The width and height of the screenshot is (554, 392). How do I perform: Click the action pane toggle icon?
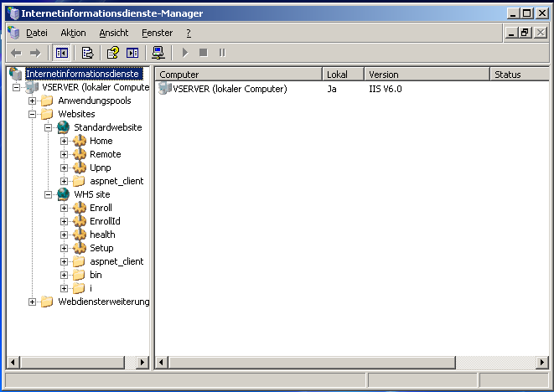[132, 53]
